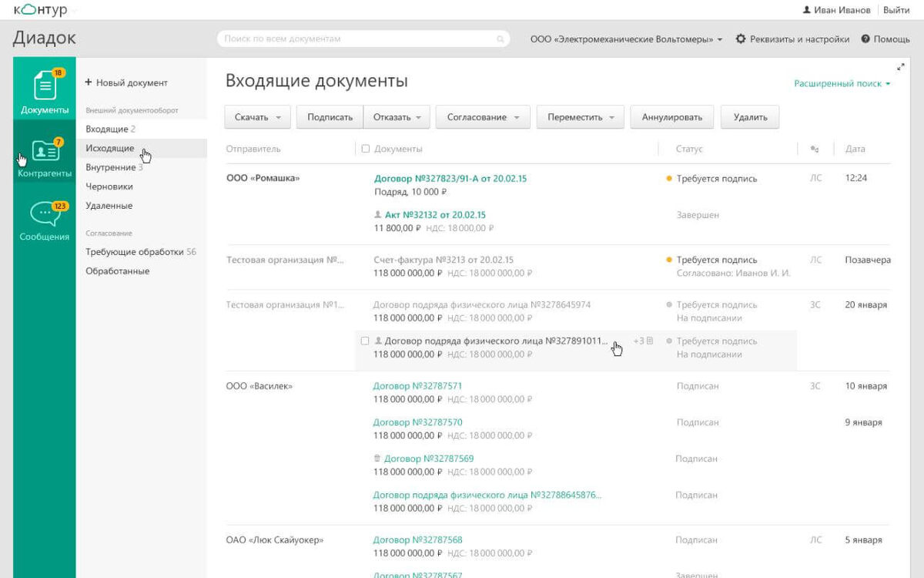Open the Документы section in the sidebar
The height and width of the screenshot is (578, 924).
45,89
